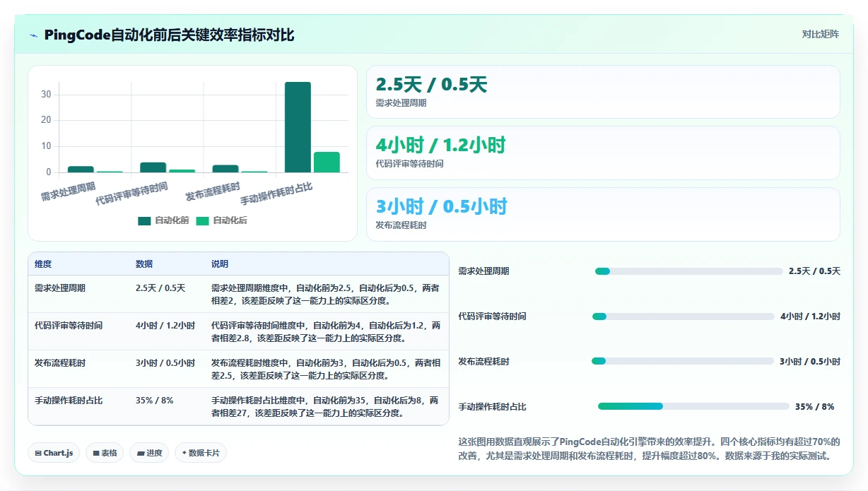The width and height of the screenshot is (868, 491).
Task: Click the lightning icon beside the PingCode title
Action: [x=33, y=35]
